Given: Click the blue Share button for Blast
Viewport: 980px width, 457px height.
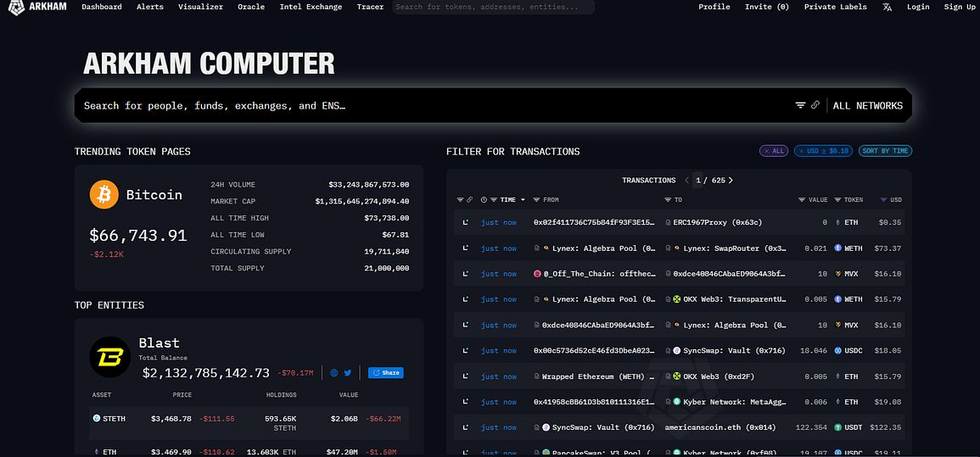Looking at the screenshot, I should pyautogui.click(x=385, y=373).
